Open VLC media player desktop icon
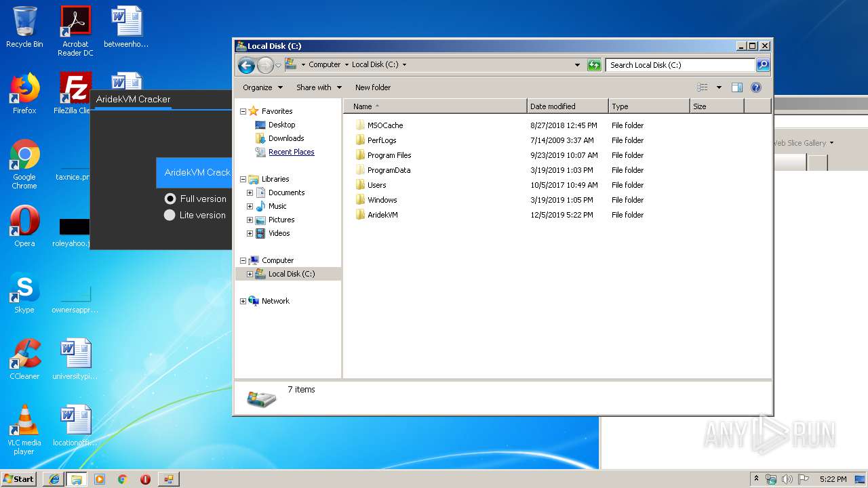The height and width of the screenshot is (488, 868). 24,430
